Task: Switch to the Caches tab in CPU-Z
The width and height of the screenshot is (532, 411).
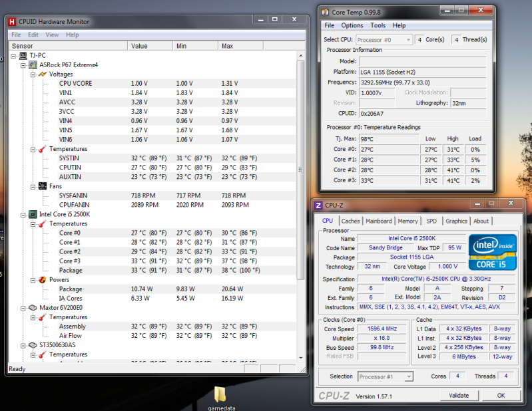Action: click(350, 221)
